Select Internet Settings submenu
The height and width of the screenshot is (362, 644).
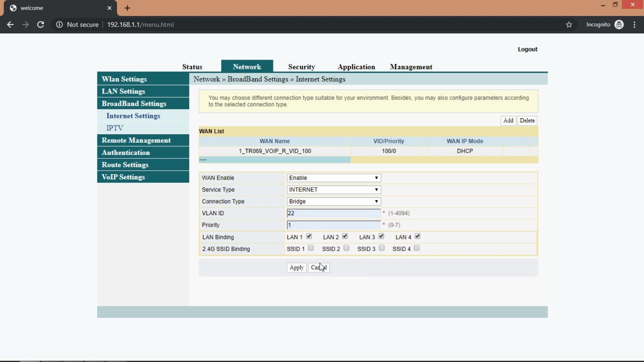coord(133,116)
